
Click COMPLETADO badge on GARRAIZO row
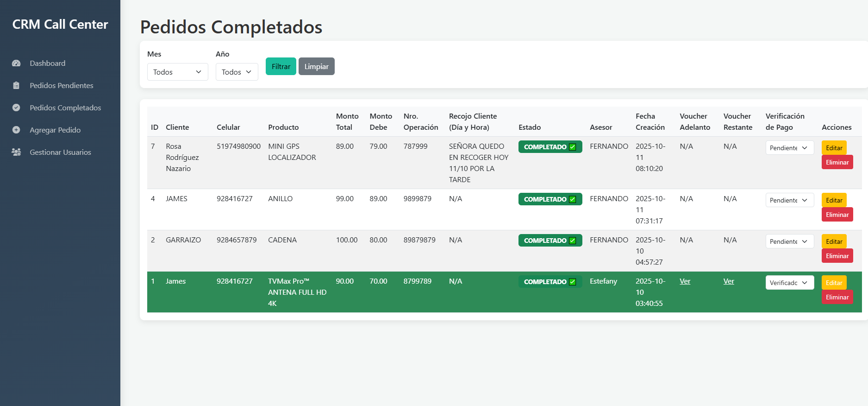point(550,241)
